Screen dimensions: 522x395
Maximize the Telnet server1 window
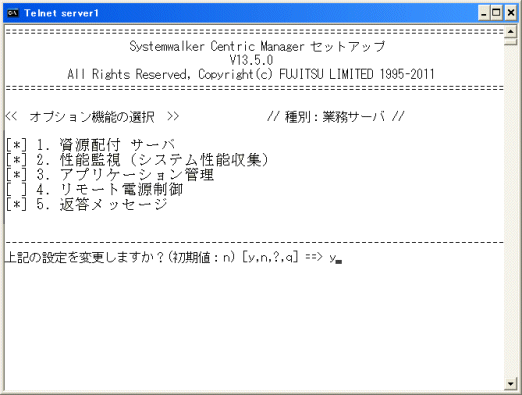[x=496, y=13]
